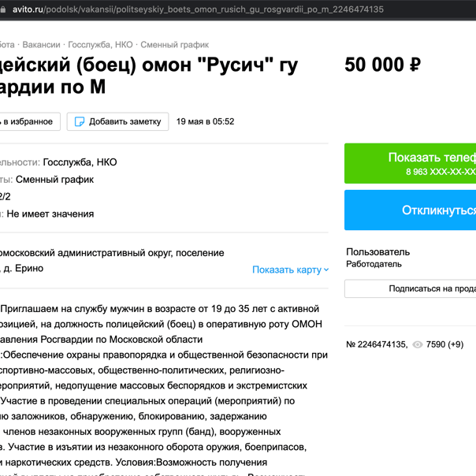Click the chevron next to Показать карту
This screenshot has width=476, height=476.
[326, 270]
